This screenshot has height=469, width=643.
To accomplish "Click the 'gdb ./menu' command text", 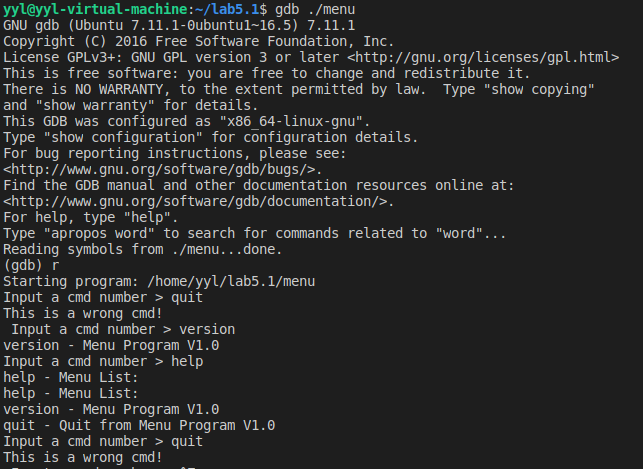I will pyautogui.click(x=315, y=9).
